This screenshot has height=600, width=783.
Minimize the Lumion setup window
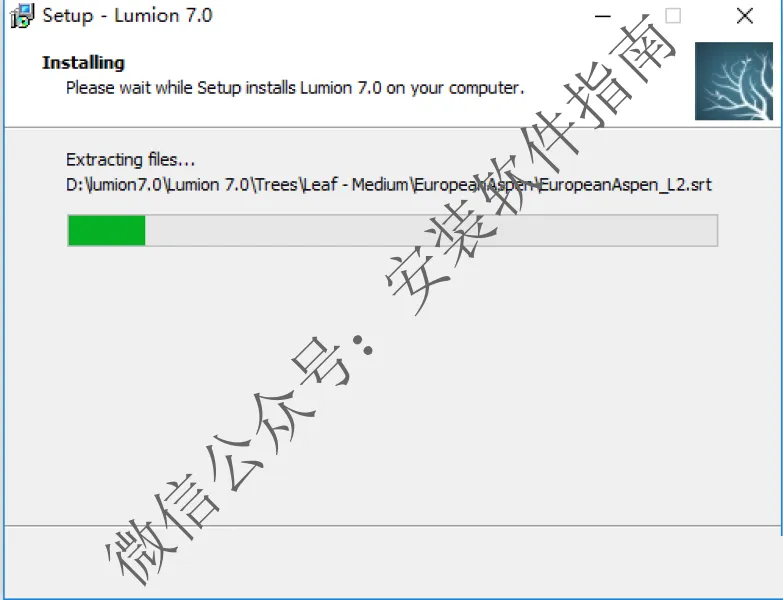603,16
